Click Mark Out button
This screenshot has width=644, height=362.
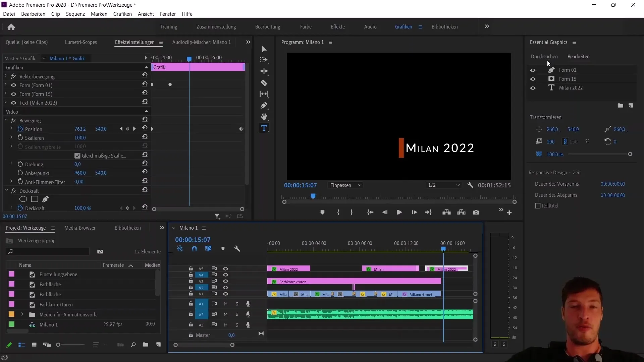tap(352, 212)
